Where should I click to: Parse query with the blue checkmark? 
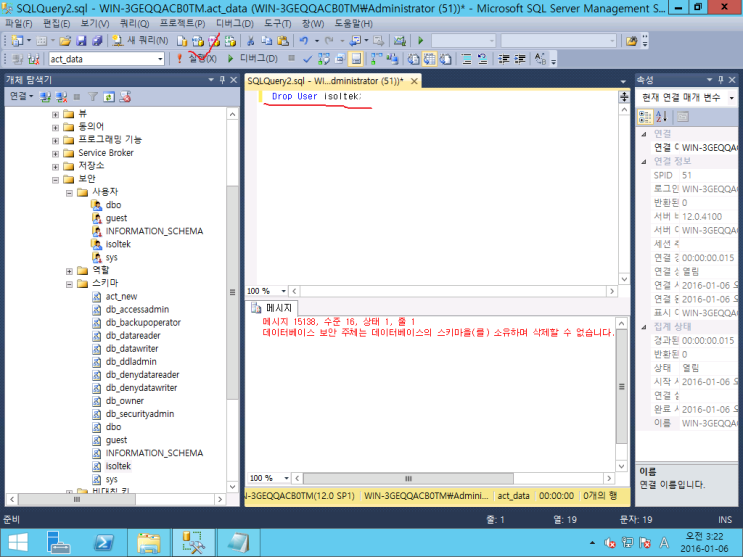[x=307, y=59]
